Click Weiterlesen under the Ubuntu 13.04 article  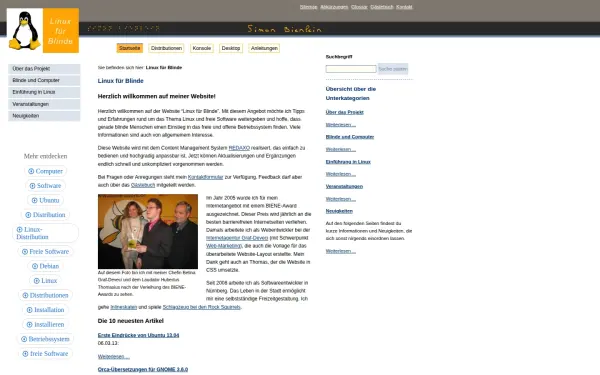[114, 357]
